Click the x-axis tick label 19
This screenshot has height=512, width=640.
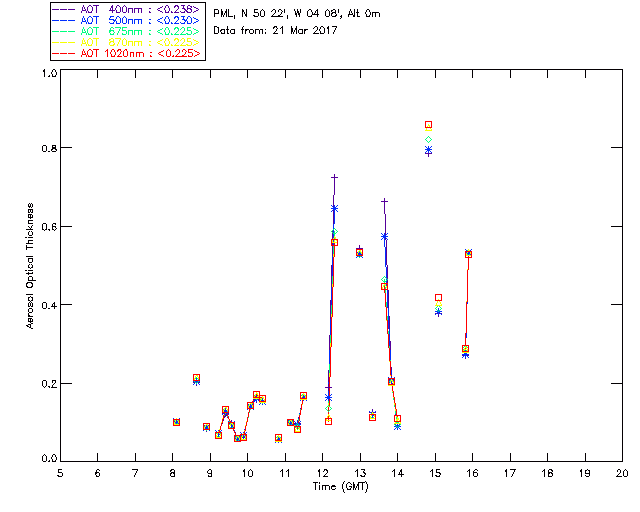[585, 473]
